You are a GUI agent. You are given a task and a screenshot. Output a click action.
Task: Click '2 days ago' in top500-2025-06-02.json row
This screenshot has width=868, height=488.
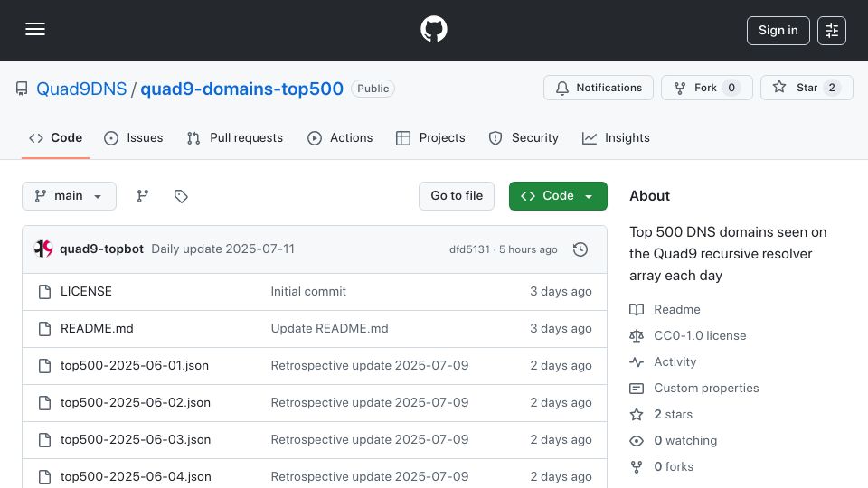[x=561, y=403]
